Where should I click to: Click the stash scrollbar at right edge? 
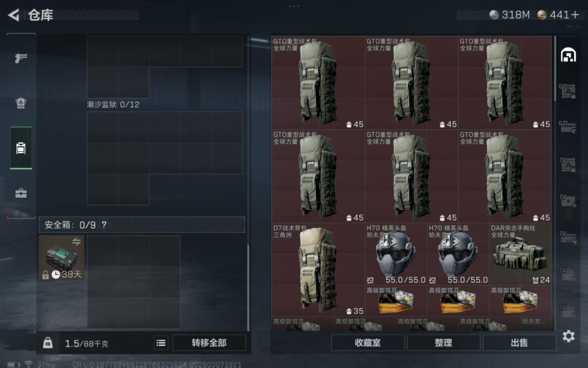click(x=555, y=69)
